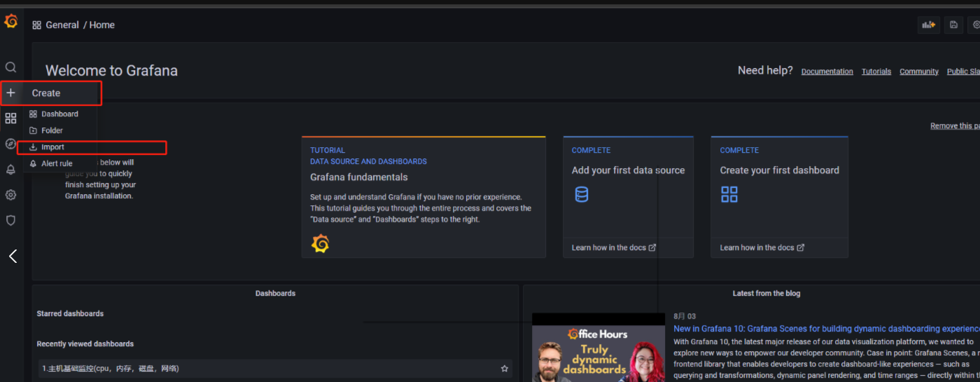980x382 pixels.
Task: Star the 主机基础监控 dashboard
Action: pyautogui.click(x=505, y=369)
